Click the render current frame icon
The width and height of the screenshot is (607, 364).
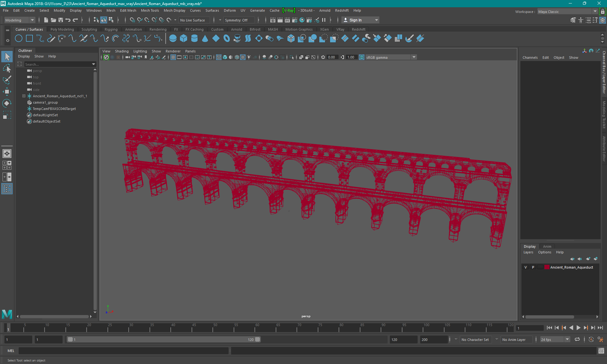(280, 20)
